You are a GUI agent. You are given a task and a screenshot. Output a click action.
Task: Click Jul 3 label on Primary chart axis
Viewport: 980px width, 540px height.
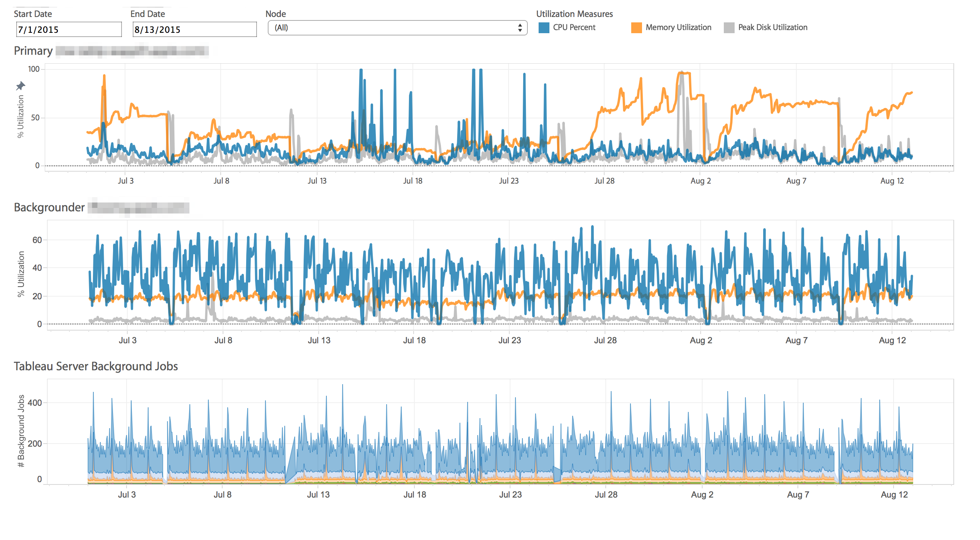pyautogui.click(x=126, y=181)
